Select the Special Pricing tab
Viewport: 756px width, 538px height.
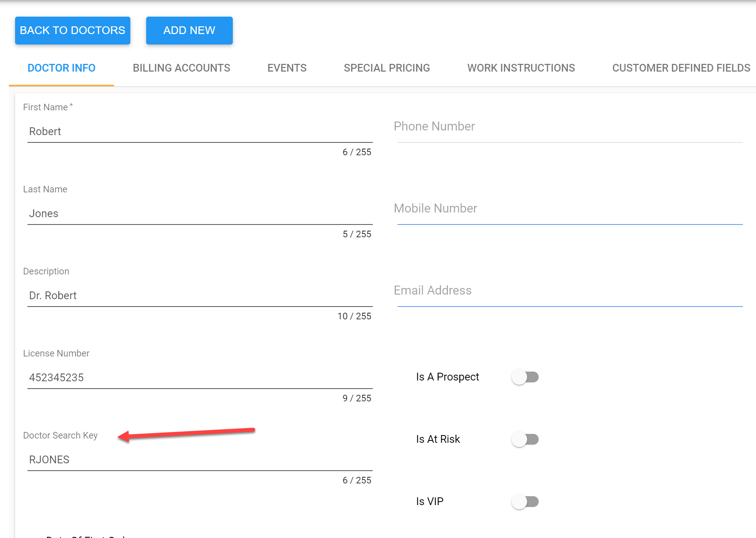(387, 68)
